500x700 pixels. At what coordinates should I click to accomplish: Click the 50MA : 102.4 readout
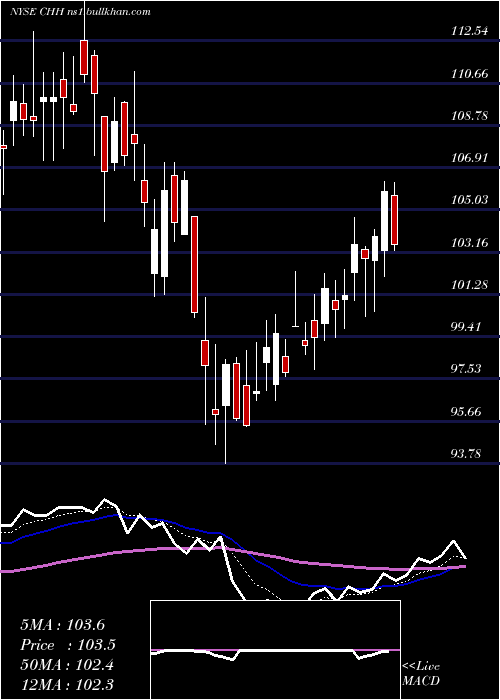67,665
